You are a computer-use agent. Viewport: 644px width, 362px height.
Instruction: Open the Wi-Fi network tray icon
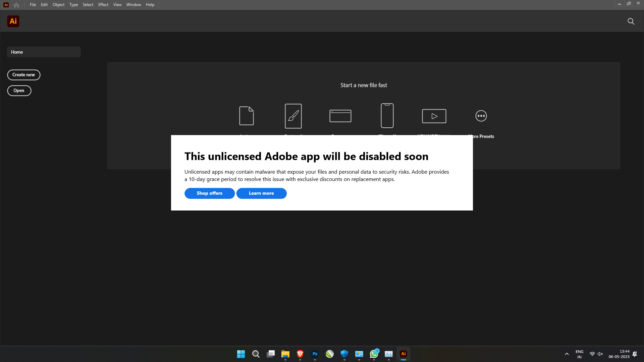(592, 354)
